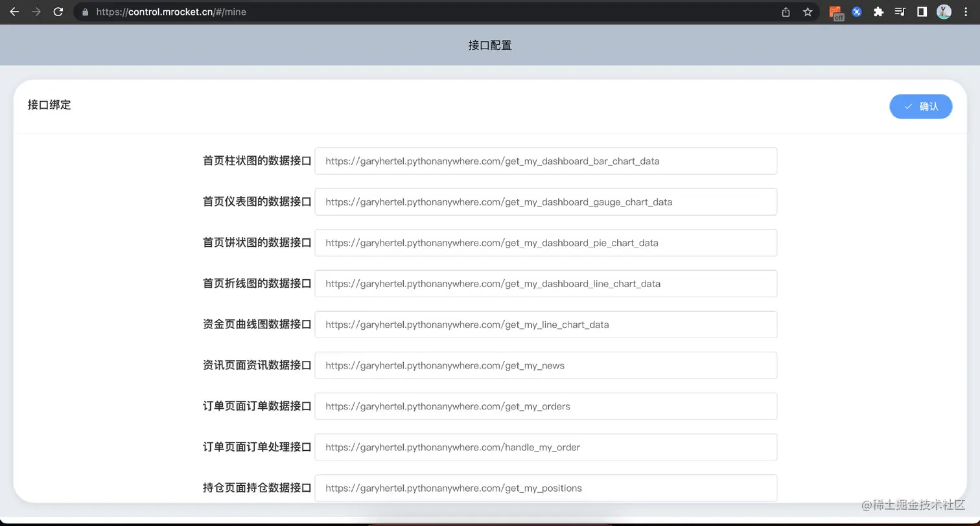Click the label 订单页面订单数据接口
Screen dimensions: 980x526
257,406
